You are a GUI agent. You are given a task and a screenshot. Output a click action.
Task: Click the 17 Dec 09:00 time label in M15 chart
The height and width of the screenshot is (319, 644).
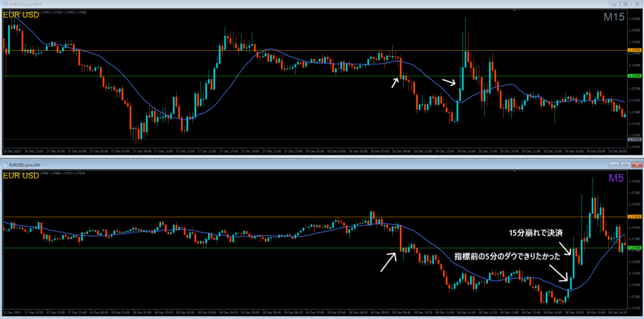coord(142,151)
